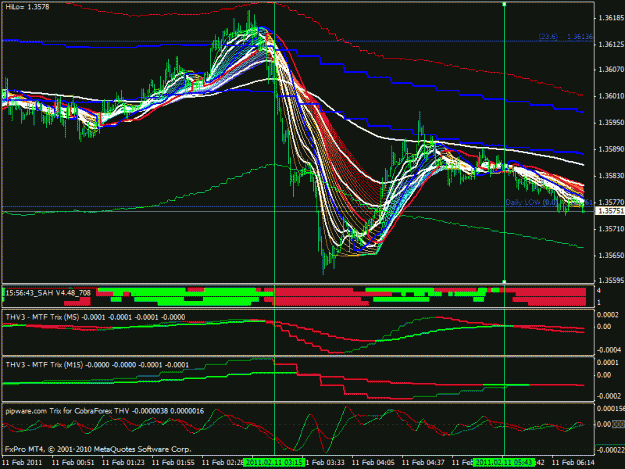Select the 1.35830 price level
Screen dimensions: 625x469
(611, 175)
